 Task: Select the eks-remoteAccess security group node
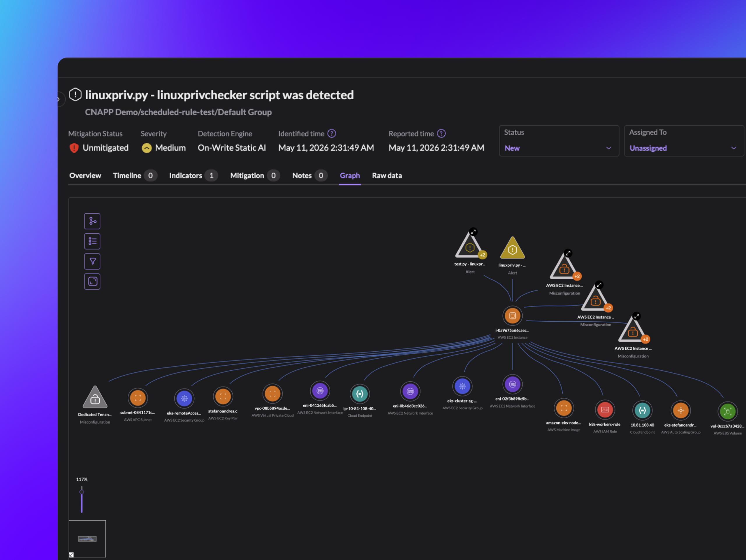coord(184,399)
